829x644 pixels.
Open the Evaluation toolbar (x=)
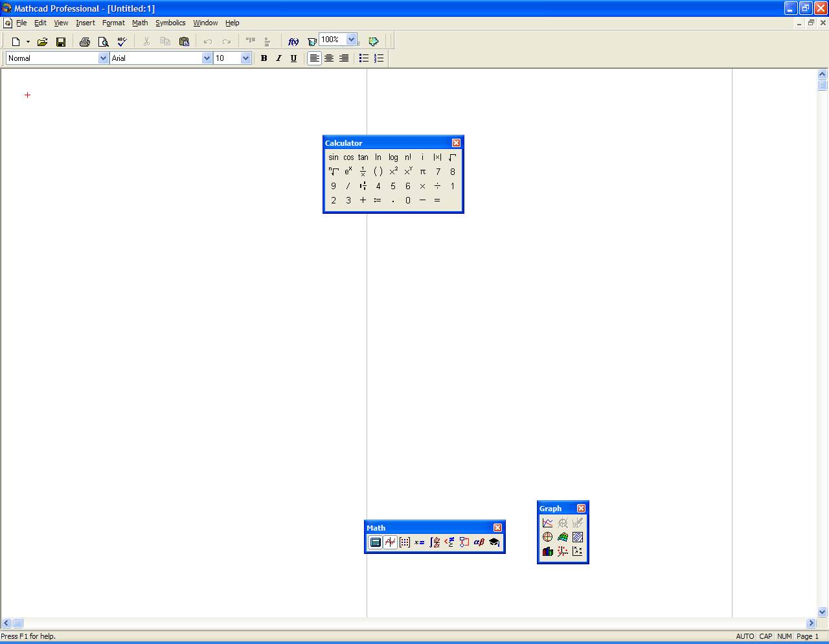420,542
